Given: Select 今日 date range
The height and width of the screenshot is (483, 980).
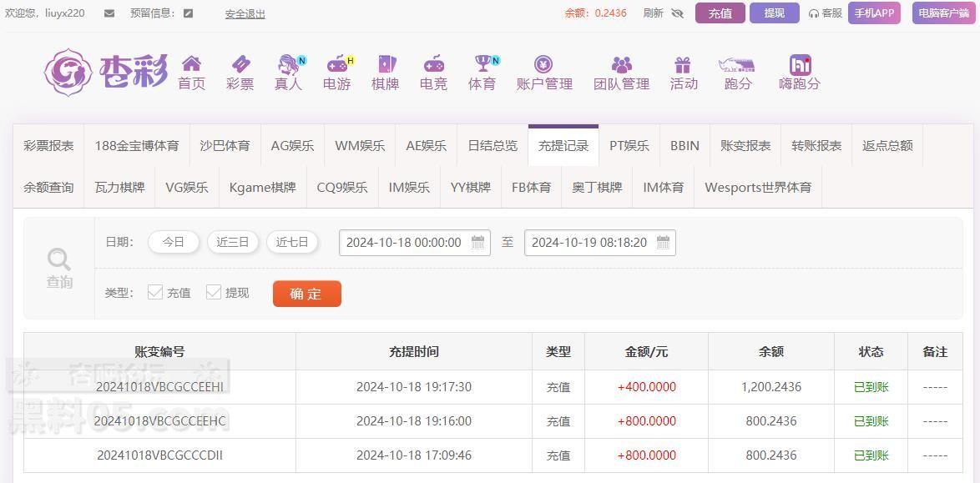Looking at the screenshot, I should 173,243.
